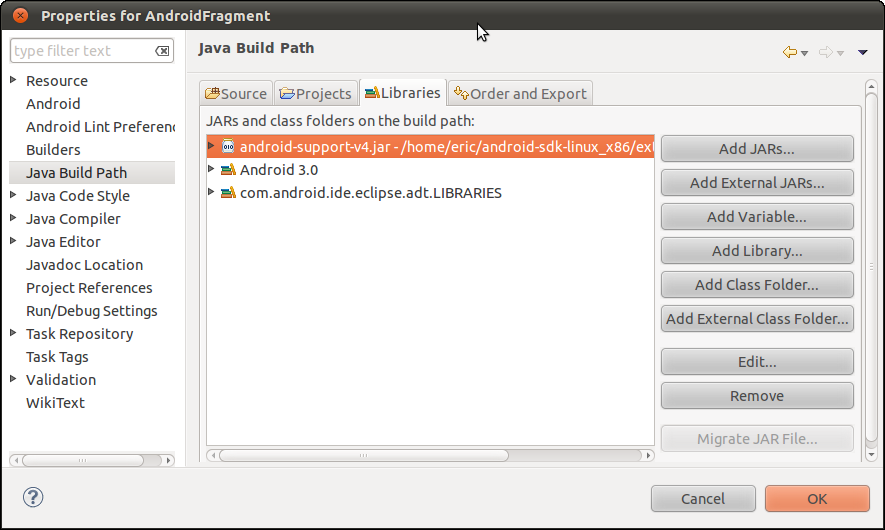885x530 pixels.
Task: Click the com.android.ide.eclipse.adt.LIBRARIES container icon
Action: click(x=228, y=192)
